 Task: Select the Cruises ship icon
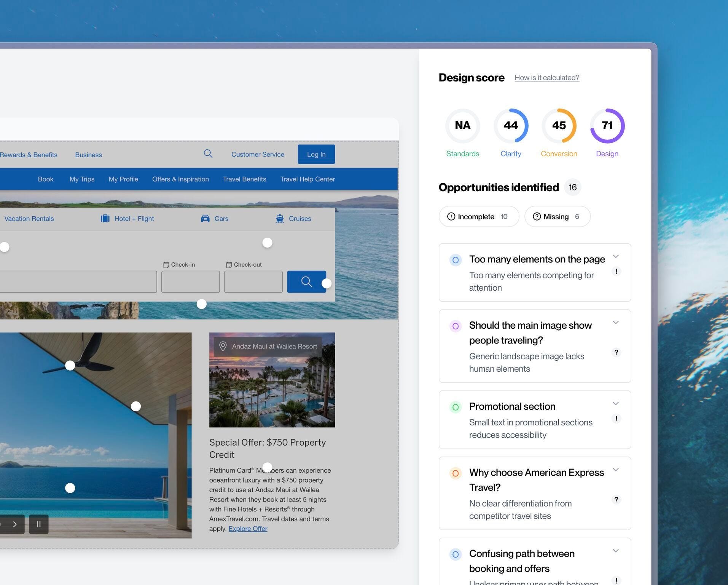280,218
